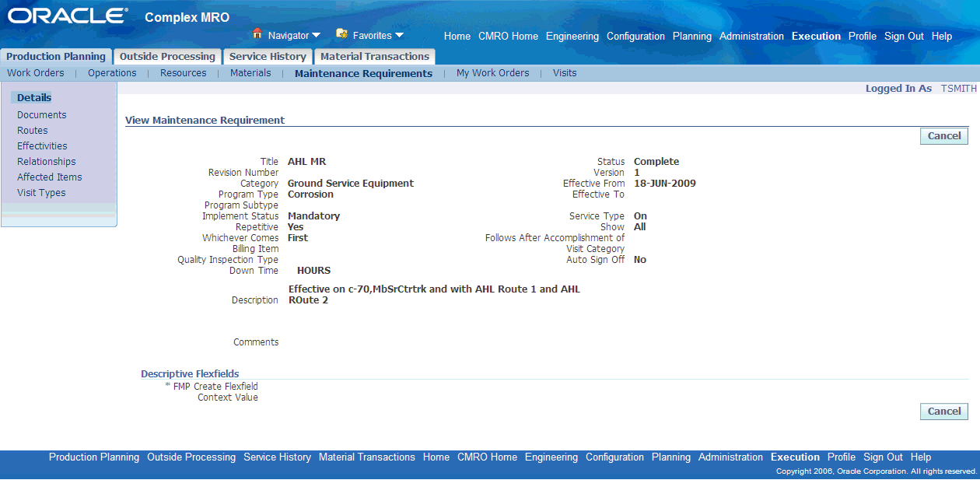
Task: Open Effectivities in side menu
Action: (x=42, y=146)
